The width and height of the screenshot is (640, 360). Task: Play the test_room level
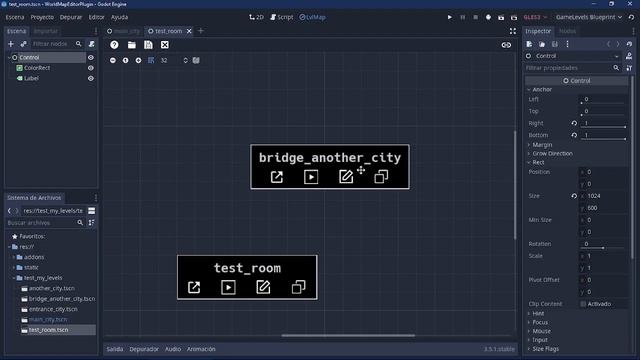pyautogui.click(x=228, y=287)
